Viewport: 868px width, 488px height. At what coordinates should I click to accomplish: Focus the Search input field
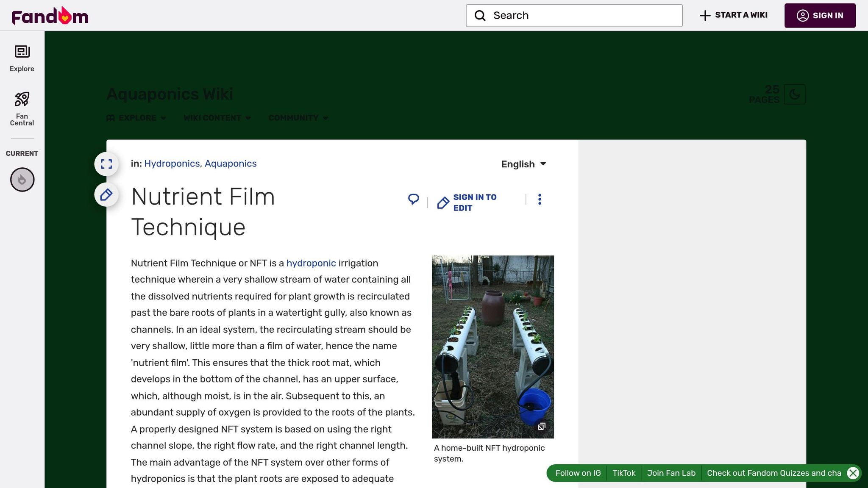click(574, 16)
